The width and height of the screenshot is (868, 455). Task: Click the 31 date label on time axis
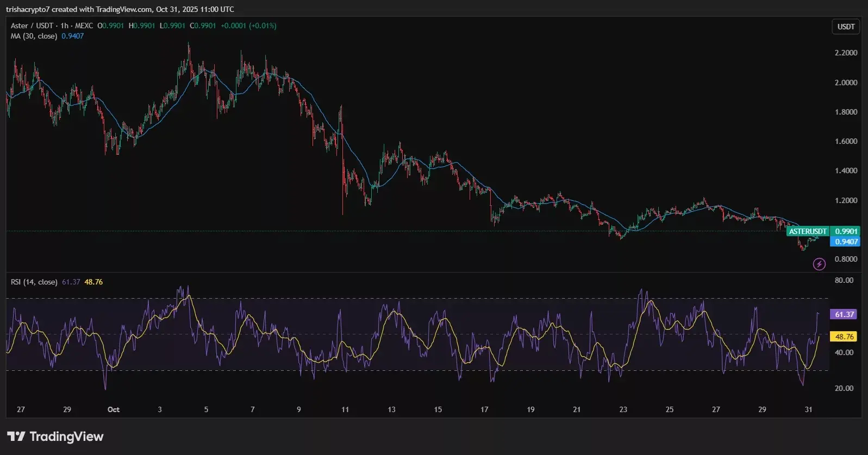coord(808,409)
